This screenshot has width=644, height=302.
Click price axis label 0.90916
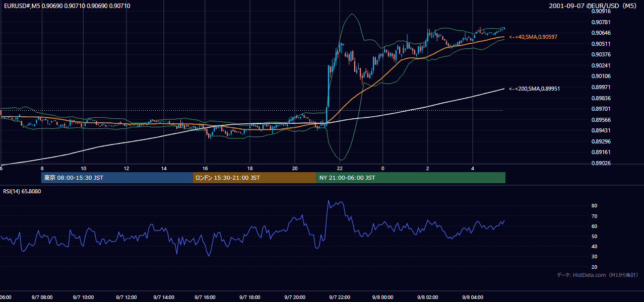600,11
